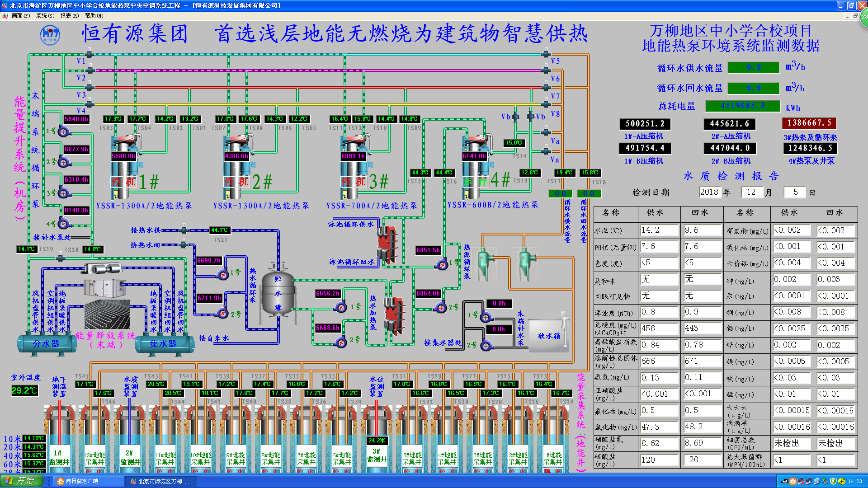868x488 pixels.
Task: Click the 软水箱 soft water tank
Action: coord(548,335)
